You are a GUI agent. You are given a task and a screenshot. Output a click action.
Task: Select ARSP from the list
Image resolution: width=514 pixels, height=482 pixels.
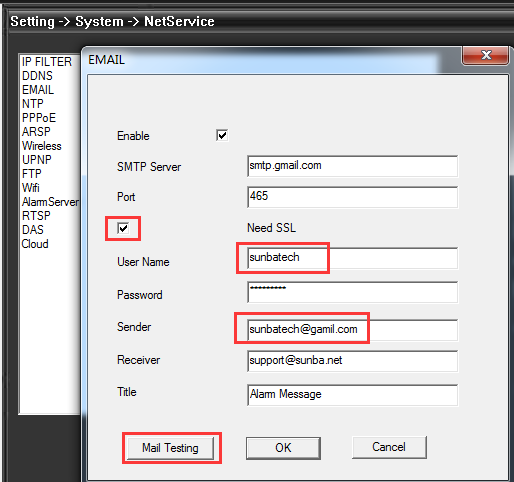pyautogui.click(x=36, y=132)
